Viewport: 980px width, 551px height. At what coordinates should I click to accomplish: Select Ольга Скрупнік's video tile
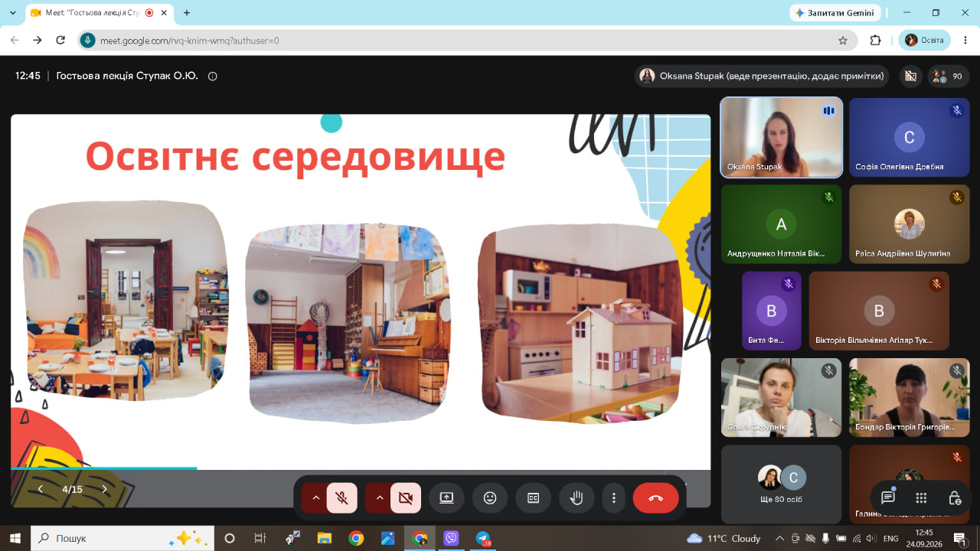[x=782, y=397]
